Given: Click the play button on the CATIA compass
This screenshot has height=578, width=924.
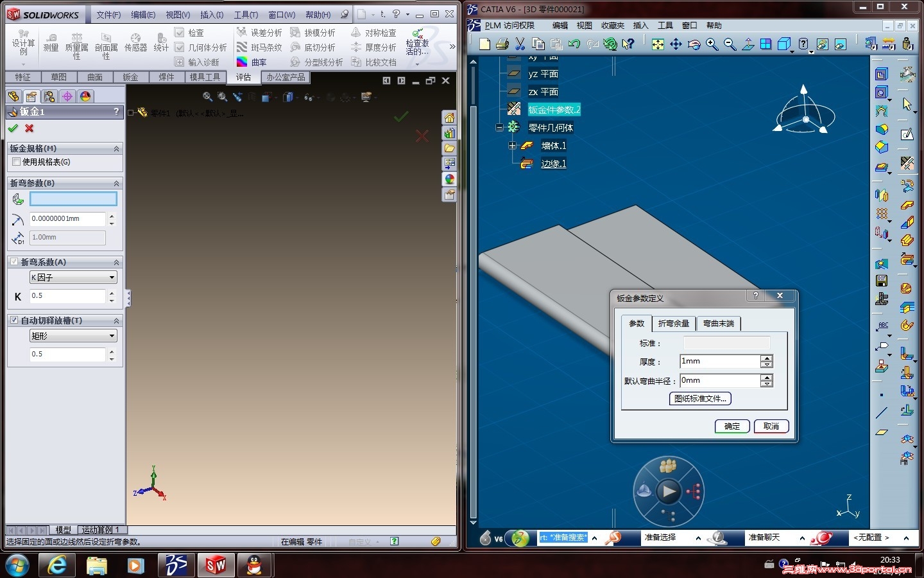Looking at the screenshot, I should 669,492.
